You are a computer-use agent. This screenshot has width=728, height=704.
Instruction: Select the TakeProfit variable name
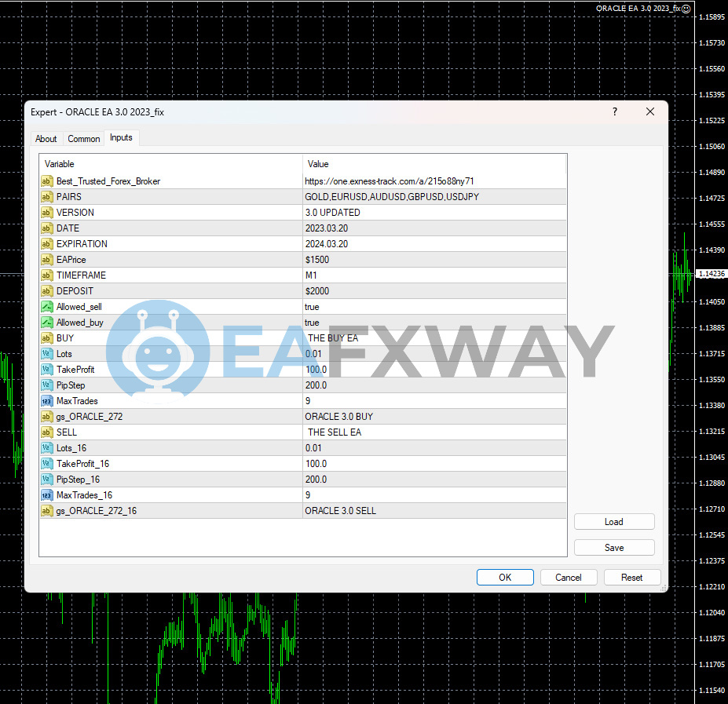tap(75, 370)
